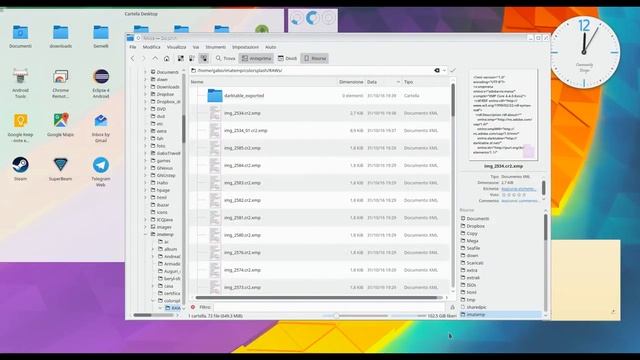Viewport: 640px width, 360px height.
Task: Click the XML preview thumbnail
Action: tap(503, 116)
